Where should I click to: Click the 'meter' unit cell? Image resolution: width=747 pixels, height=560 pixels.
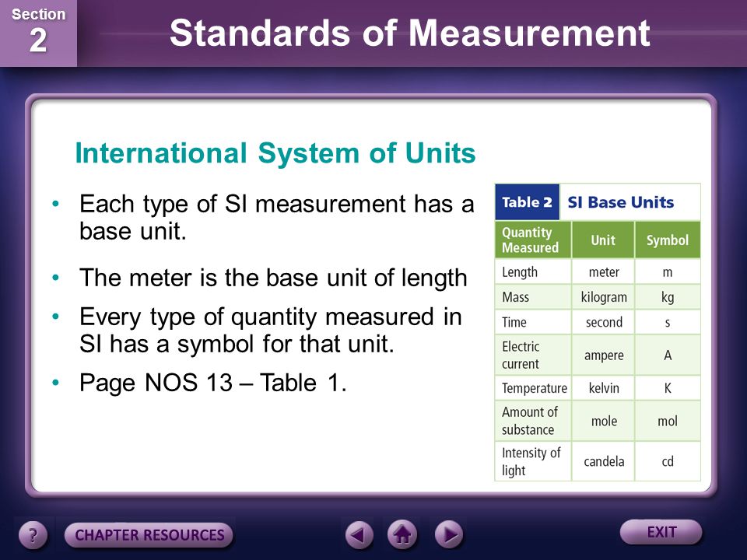click(x=604, y=272)
